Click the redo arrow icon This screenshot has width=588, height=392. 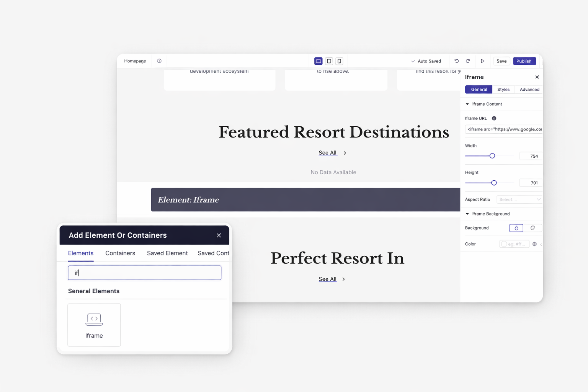click(x=468, y=61)
